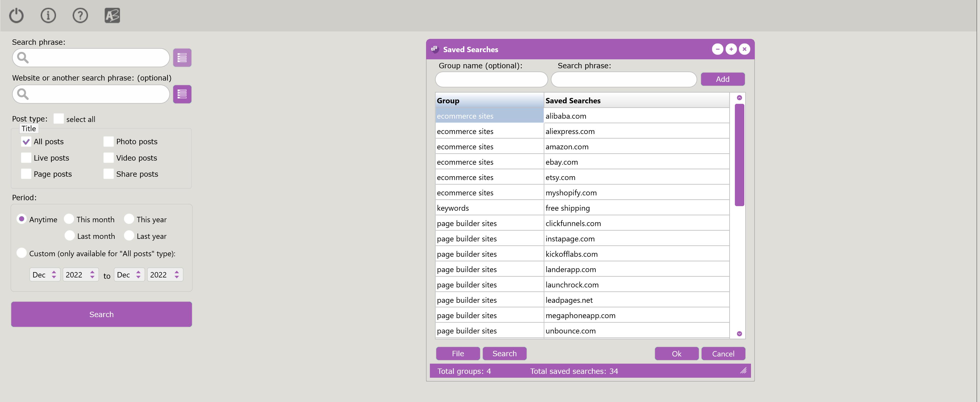Screen dimensions: 980x402
Task: Click the Add button in Saved Searches
Action: tap(723, 79)
